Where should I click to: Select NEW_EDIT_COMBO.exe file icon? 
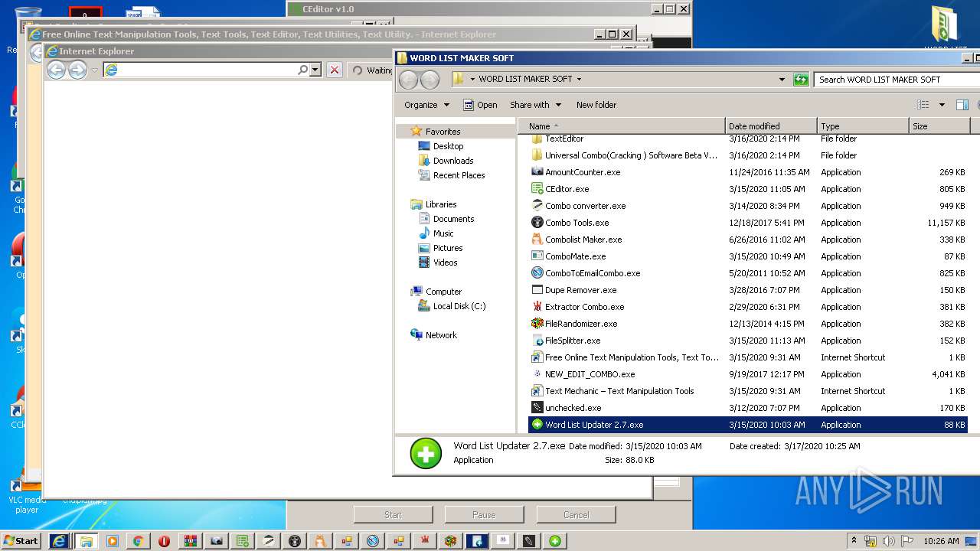pos(537,374)
